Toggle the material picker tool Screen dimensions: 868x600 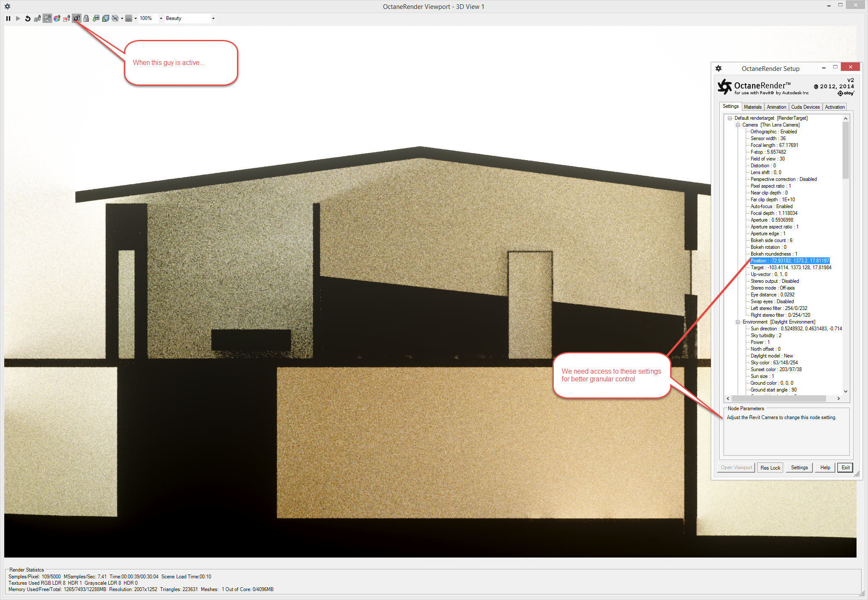(47, 18)
